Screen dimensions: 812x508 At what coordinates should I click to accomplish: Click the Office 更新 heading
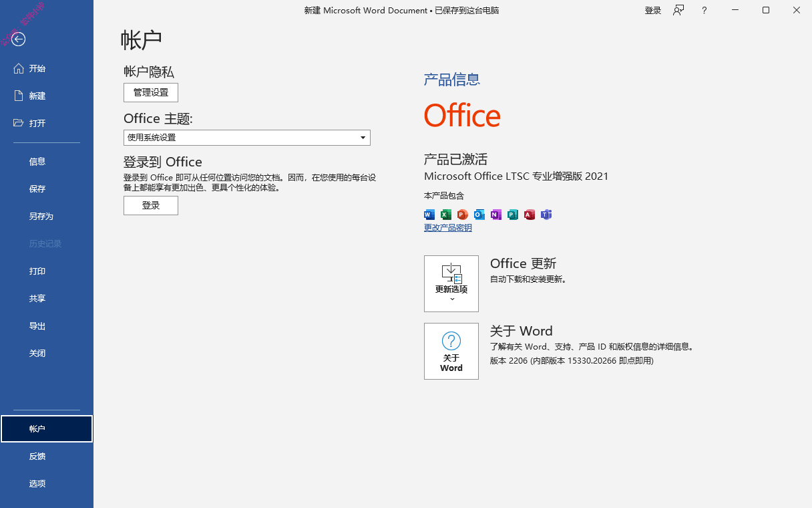pyautogui.click(x=524, y=263)
